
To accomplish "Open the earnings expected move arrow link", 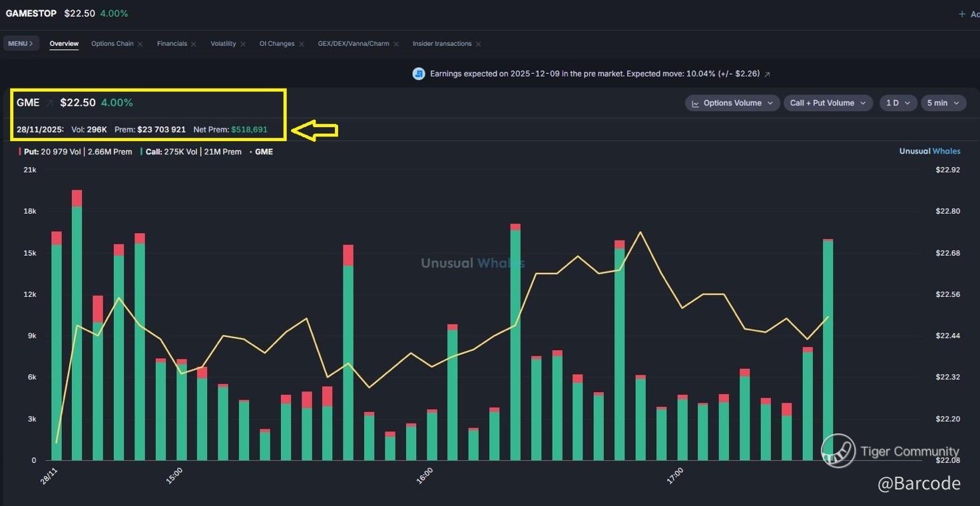I will (x=767, y=74).
